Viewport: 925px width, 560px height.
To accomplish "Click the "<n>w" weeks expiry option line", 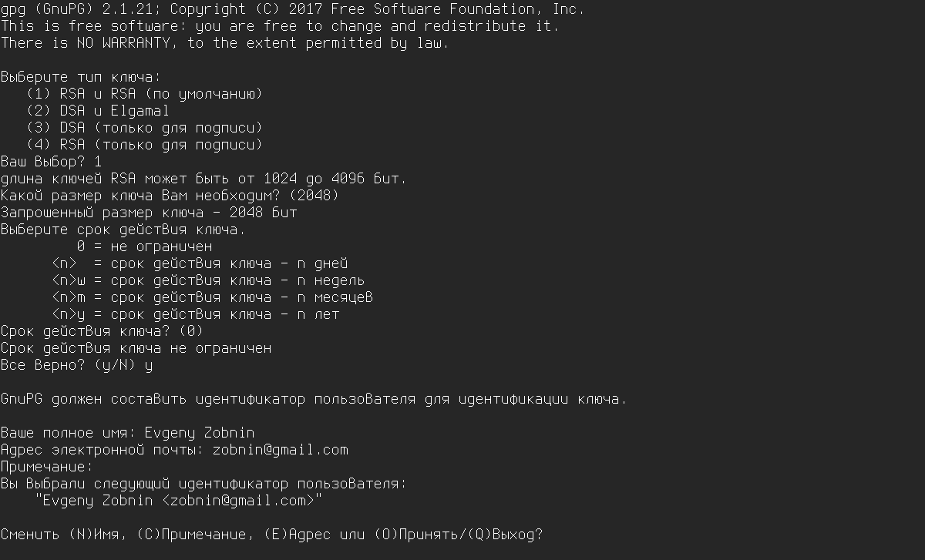I will pos(208,280).
